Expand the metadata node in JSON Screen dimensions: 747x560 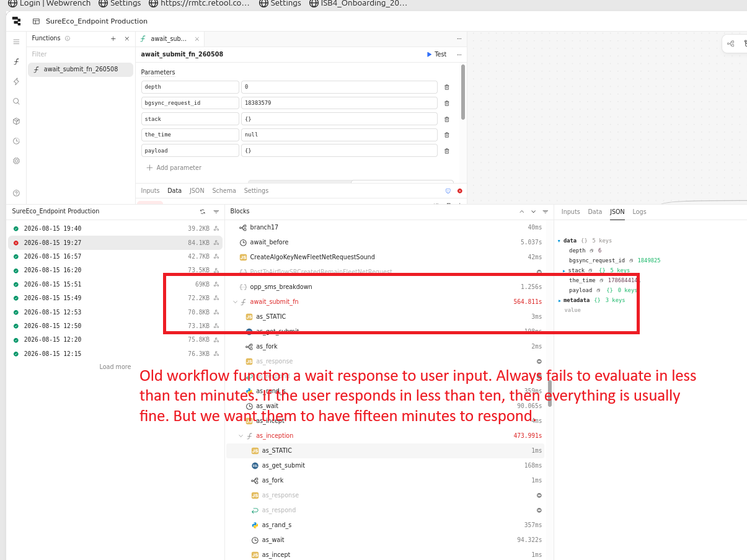click(559, 300)
